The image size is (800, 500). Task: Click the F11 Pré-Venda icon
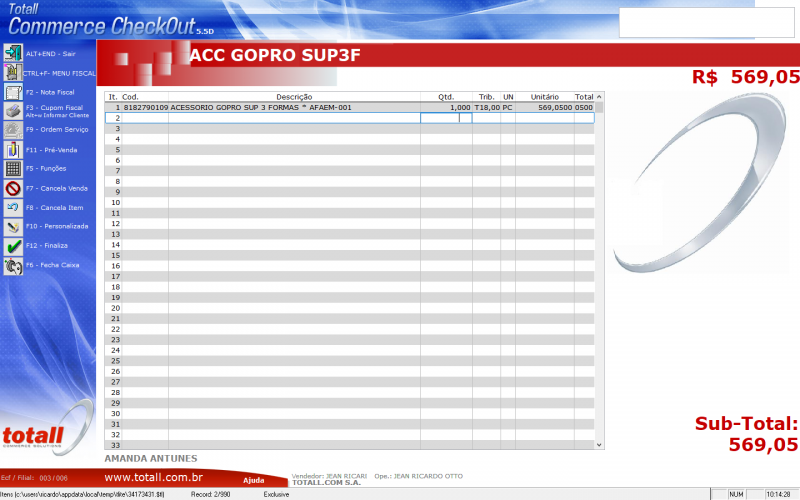(13, 150)
